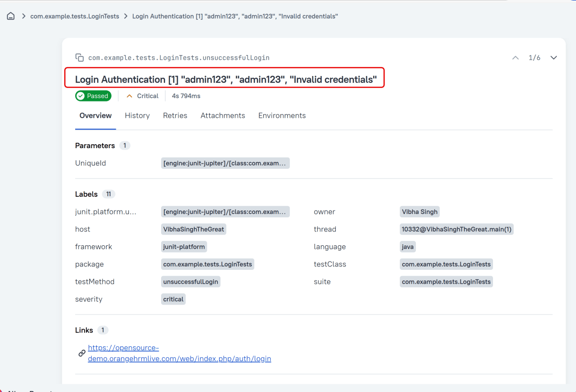This screenshot has height=392, width=576.
Task: Click the UniqueId parameter value chip
Action: 225,163
